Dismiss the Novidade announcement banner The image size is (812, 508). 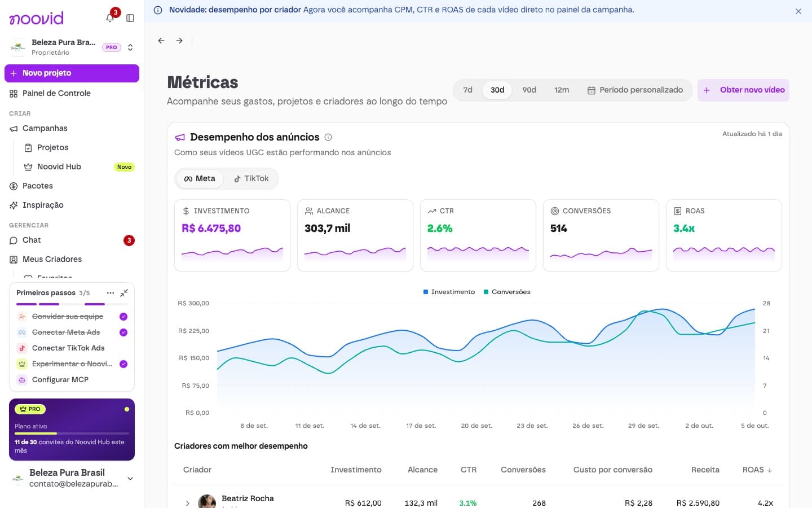tap(798, 11)
